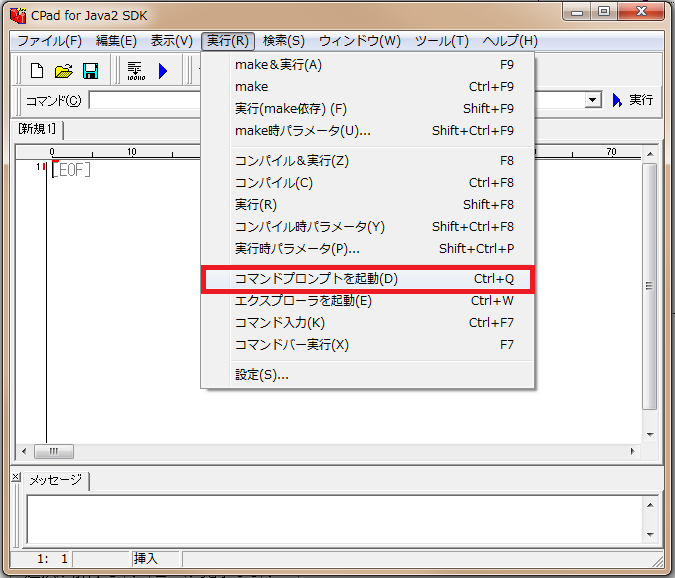Launch コマンドプロンプトを起動(D) menu item
The width and height of the screenshot is (675, 578).
[368, 279]
